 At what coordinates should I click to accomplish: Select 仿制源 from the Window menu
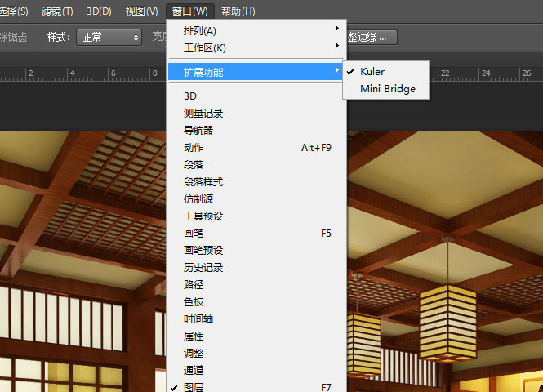[198, 198]
